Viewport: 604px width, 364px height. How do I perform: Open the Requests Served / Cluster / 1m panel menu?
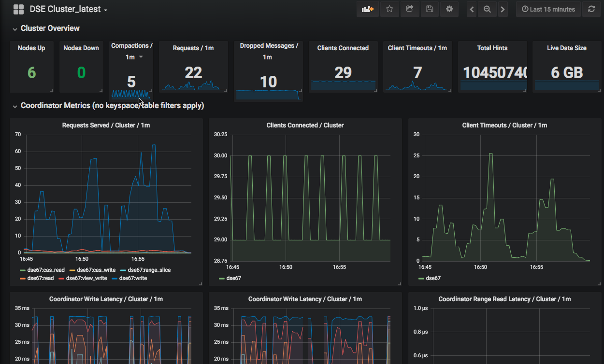coord(106,125)
